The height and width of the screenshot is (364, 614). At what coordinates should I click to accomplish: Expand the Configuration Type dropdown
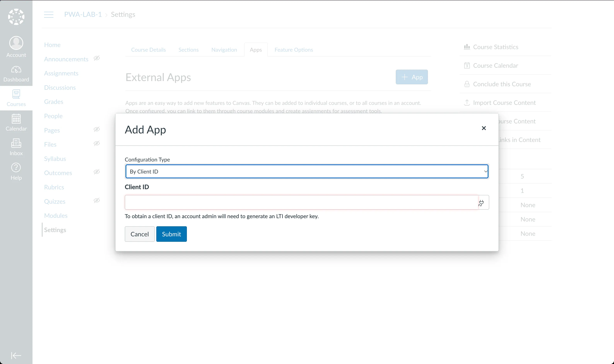coord(307,171)
